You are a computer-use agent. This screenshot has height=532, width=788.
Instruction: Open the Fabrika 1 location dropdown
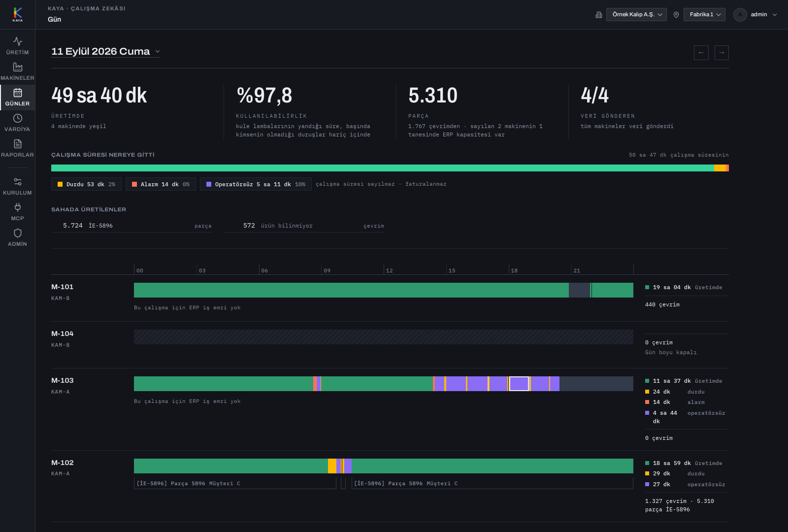pos(704,15)
